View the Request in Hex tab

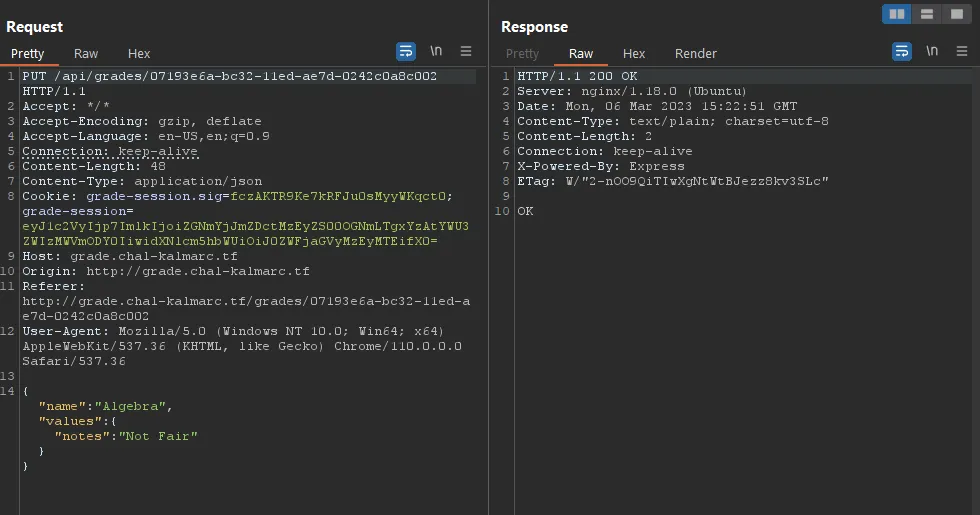pos(139,54)
